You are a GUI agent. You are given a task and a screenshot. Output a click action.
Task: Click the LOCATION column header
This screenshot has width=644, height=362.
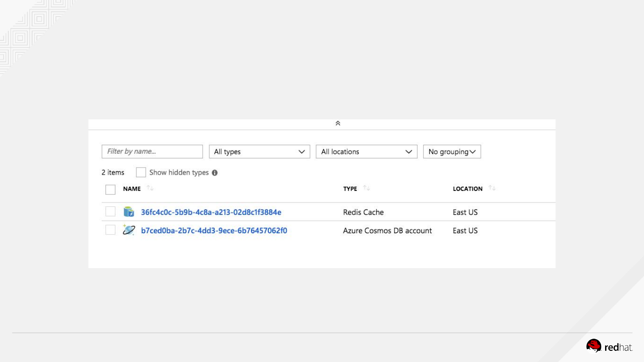click(467, 189)
